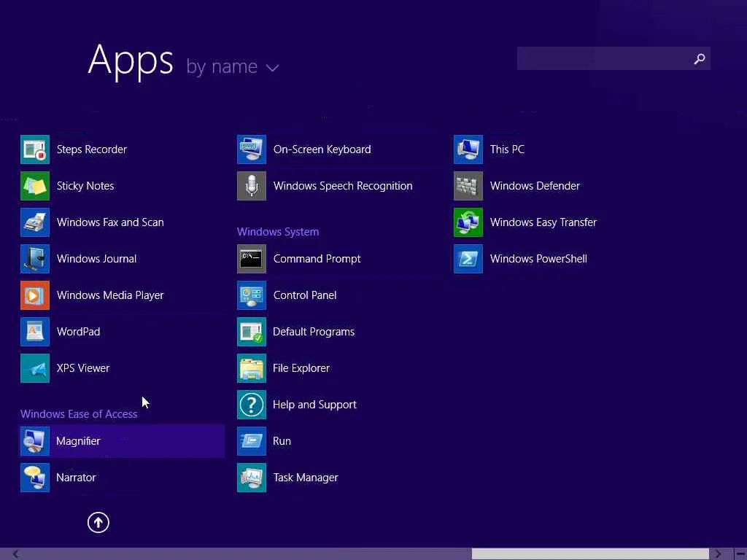Click the 'Windows Fax and Scan' text

pos(110,222)
